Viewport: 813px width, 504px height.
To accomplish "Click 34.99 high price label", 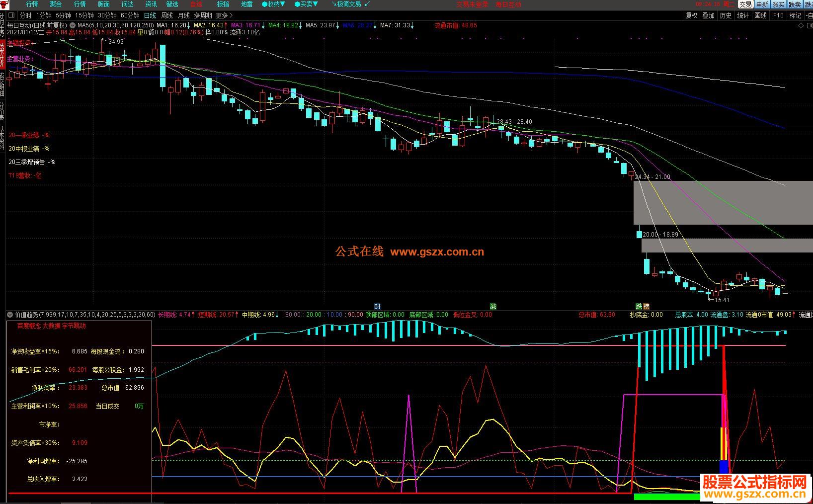I will coord(116,42).
